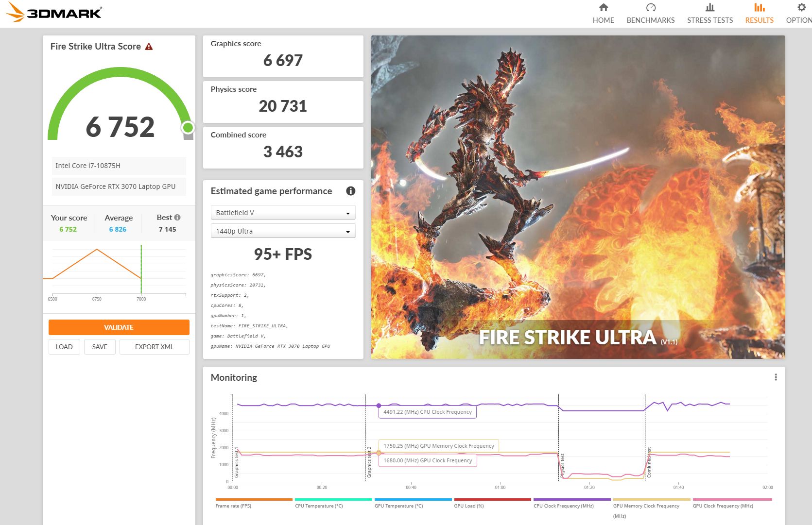Click the Average score 6 826
This screenshot has height=525, width=812.
[x=118, y=229]
